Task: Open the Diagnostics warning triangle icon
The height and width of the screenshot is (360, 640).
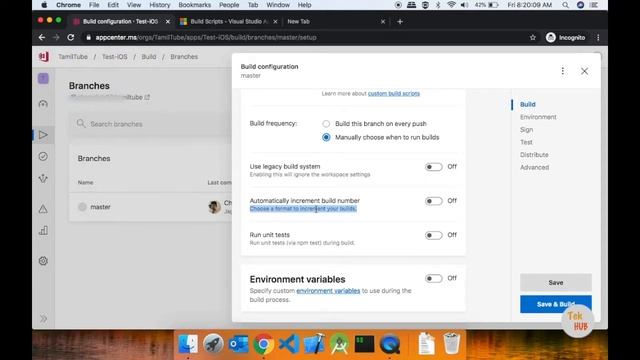Action: [x=43, y=209]
